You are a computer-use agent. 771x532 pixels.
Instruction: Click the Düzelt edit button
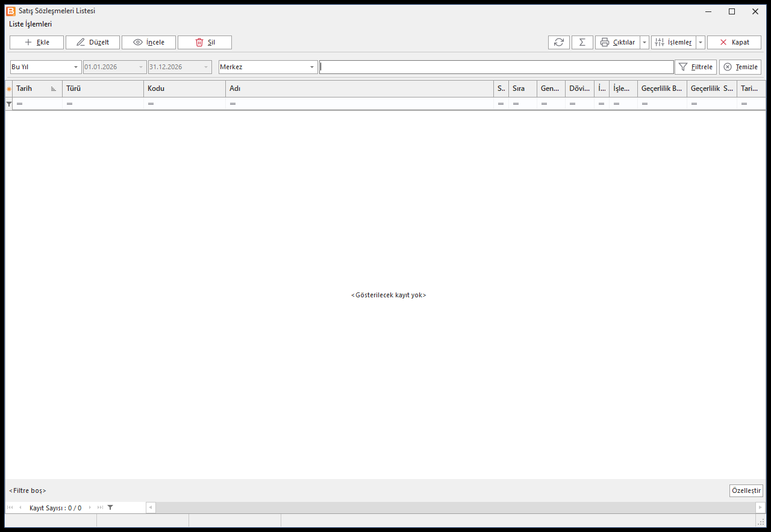(x=93, y=42)
